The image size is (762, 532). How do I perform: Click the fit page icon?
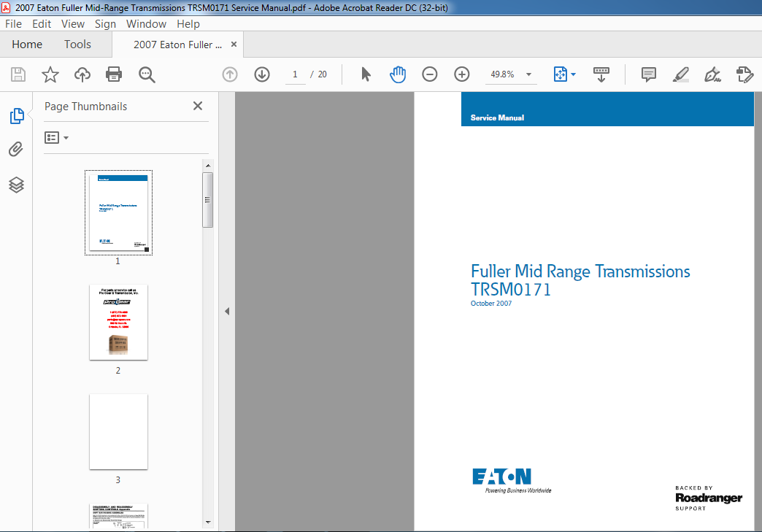tap(561, 74)
